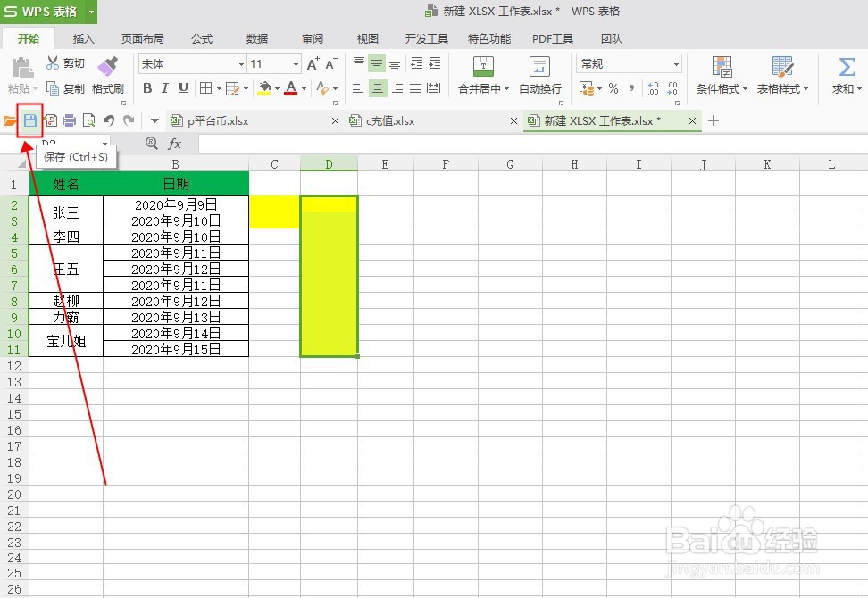The height and width of the screenshot is (598, 868).
Task: Click the distributed alignment icon
Action: (434, 88)
